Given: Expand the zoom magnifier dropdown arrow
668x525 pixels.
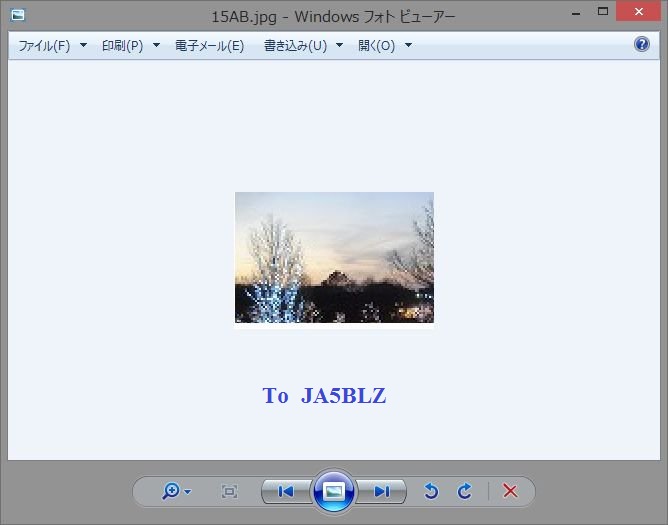Looking at the screenshot, I should tap(187, 492).
